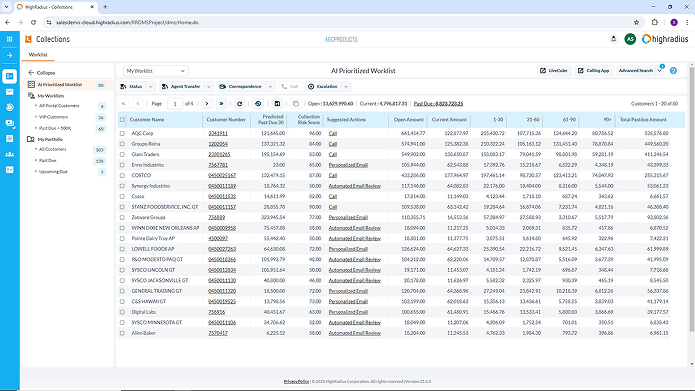
Task: Open the apps grid icon in blue sidebar
Action: [x=9, y=39]
